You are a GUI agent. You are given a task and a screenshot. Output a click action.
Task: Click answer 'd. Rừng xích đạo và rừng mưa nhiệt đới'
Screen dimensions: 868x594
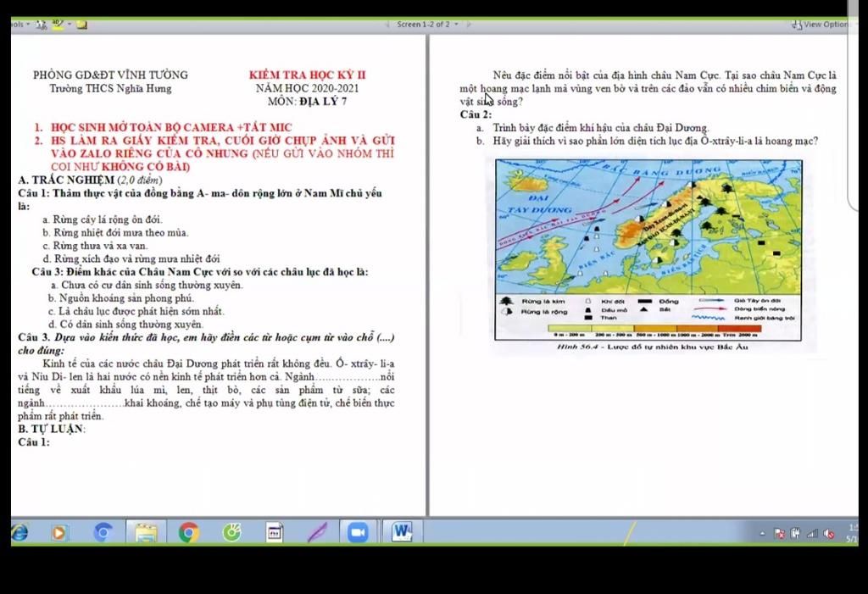tap(131, 258)
